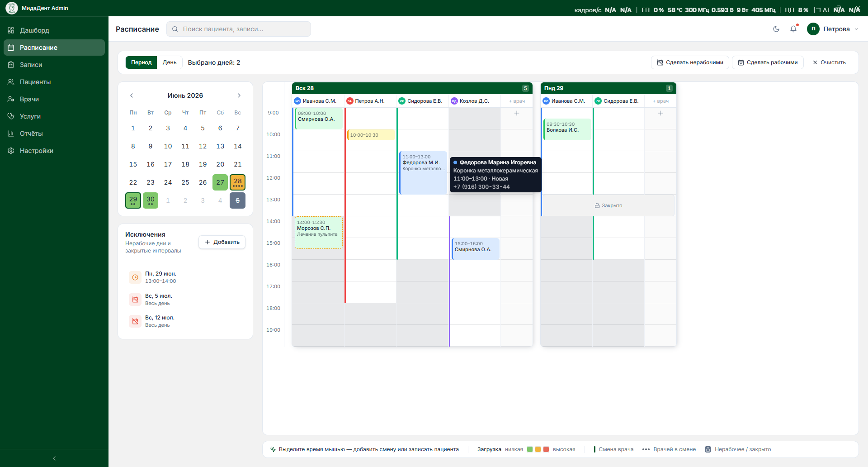Go to Пациенты in the sidebar

(54, 82)
